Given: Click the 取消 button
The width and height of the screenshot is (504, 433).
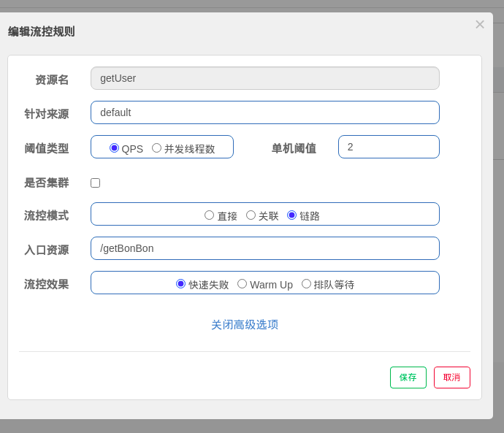Looking at the screenshot, I should [x=452, y=378].
